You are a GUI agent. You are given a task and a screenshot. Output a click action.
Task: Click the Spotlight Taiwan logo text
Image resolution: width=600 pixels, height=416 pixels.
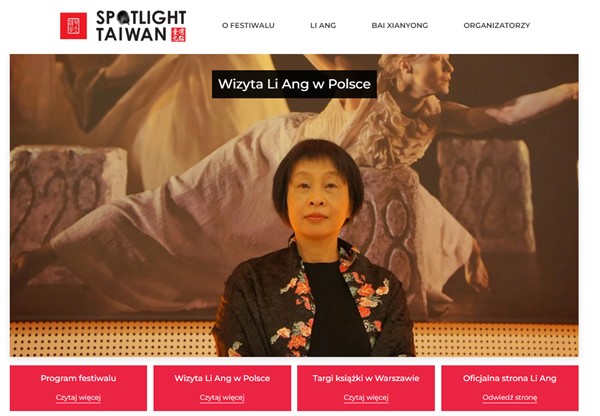point(141,26)
